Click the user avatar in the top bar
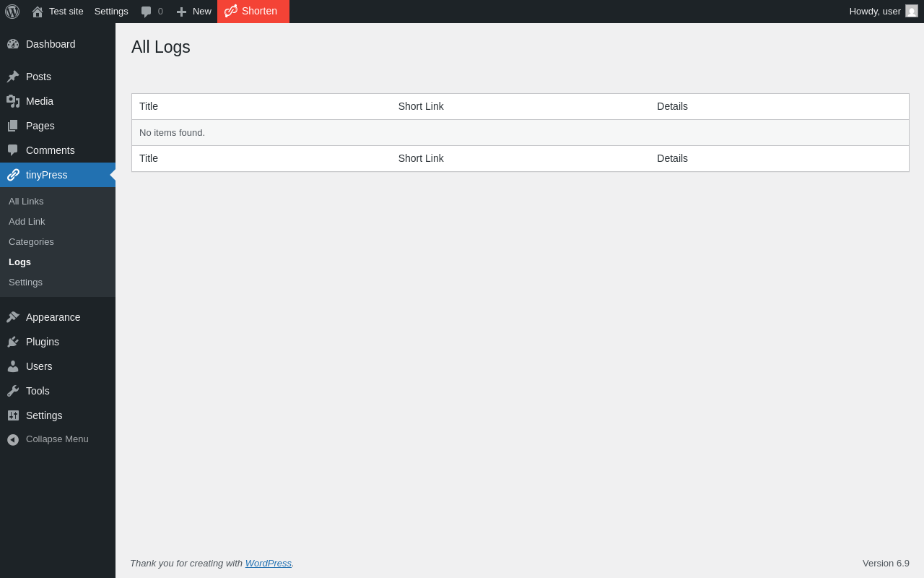Screen dimensions: 924x578 click(x=912, y=11)
